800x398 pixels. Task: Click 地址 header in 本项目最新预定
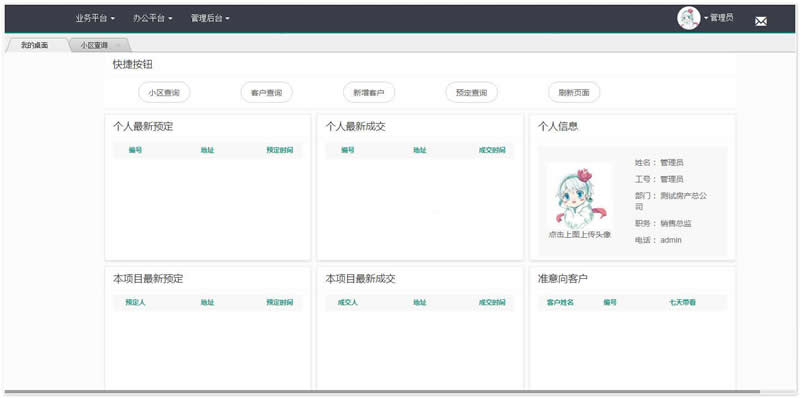(207, 303)
